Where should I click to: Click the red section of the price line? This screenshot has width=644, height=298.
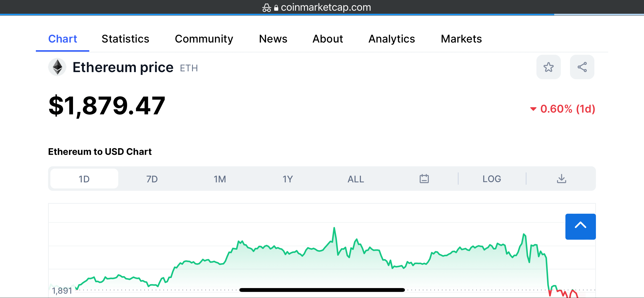(563, 293)
